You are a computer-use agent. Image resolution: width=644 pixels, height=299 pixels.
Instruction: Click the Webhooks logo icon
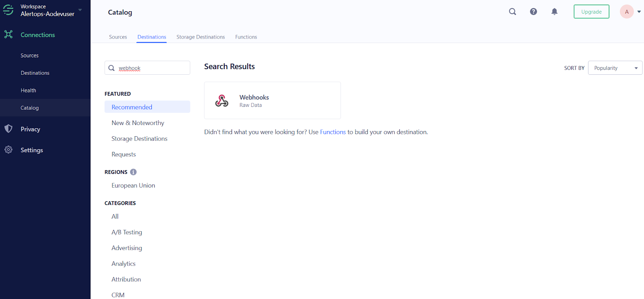point(222,100)
